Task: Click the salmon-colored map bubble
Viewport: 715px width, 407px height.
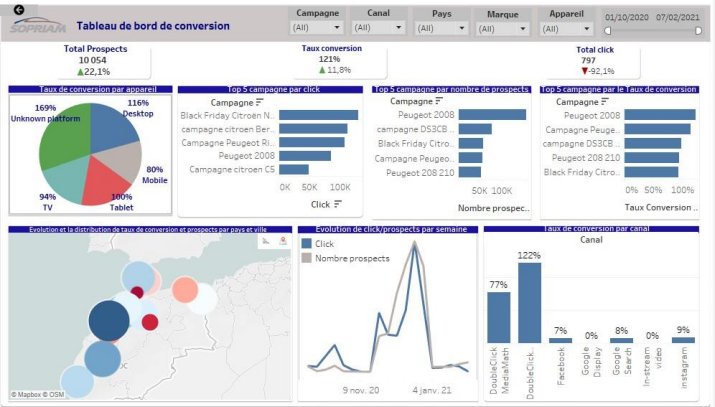Action: pyautogui.click(x=185, y=290)
